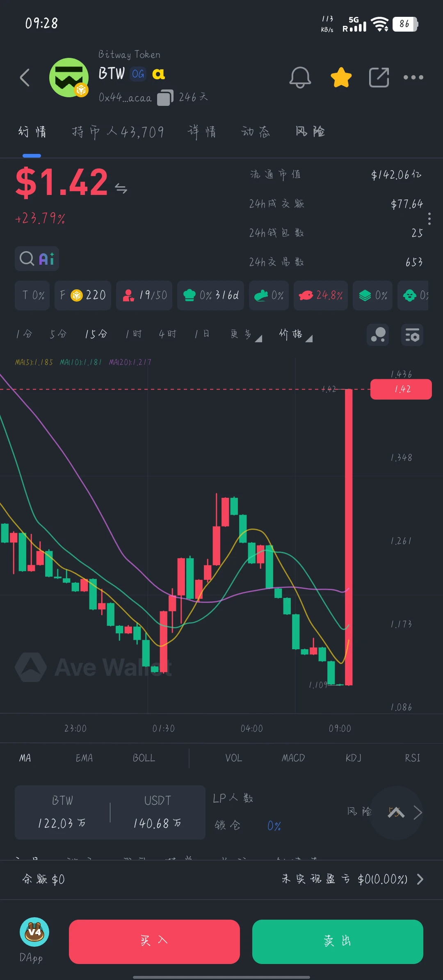This screenshot has width=443, height=980.
Task: Tap the red 1.42 price marker
Action: click(401, 389)
